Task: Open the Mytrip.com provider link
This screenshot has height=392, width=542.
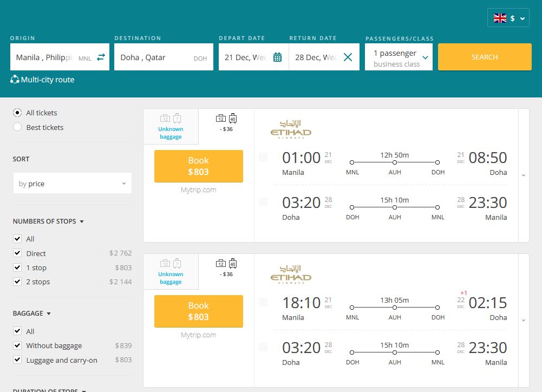Action: 198,190
